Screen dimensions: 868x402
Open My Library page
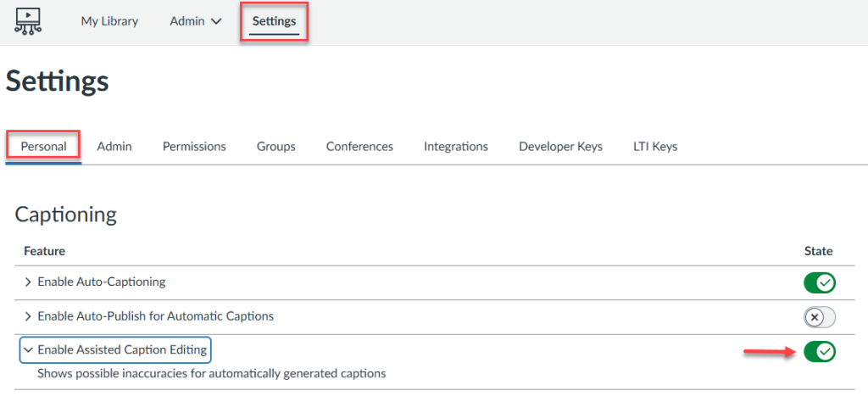pos(109,21)
